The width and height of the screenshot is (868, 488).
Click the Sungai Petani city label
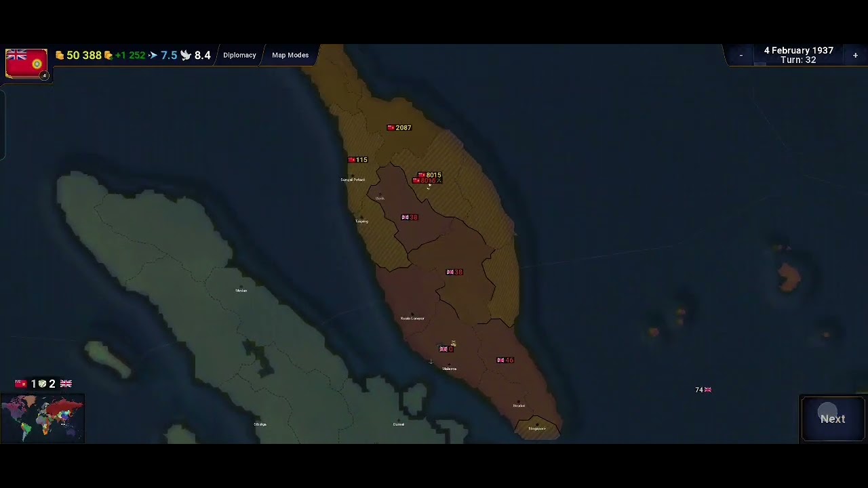(x=353, y=180)
